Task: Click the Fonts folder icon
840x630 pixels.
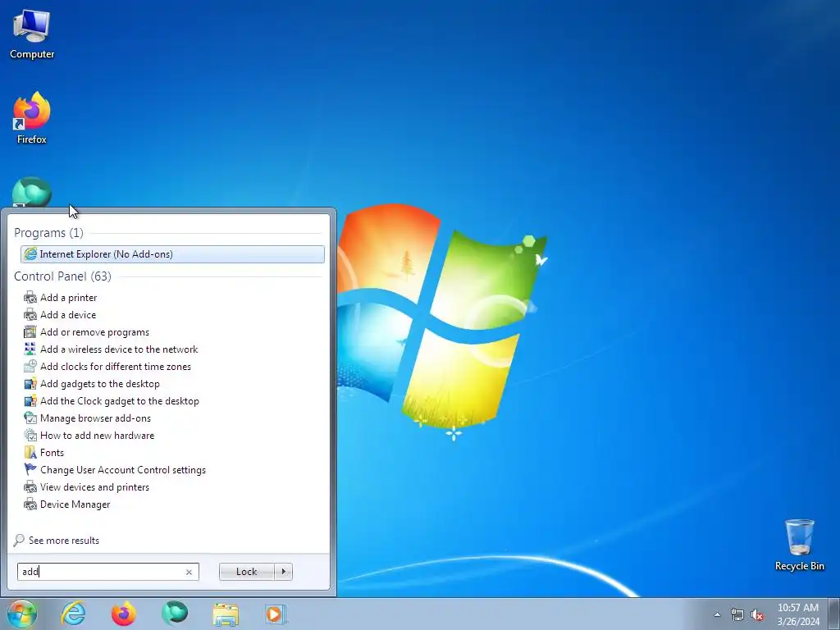Action: coord(30,453)
